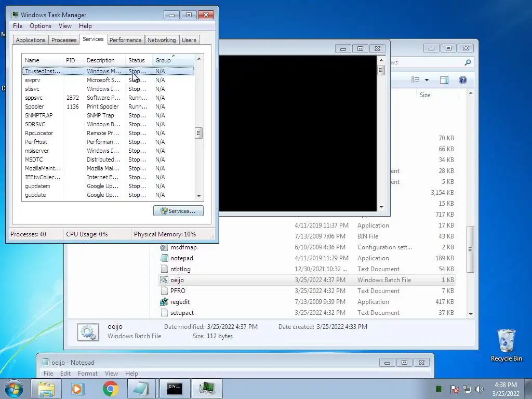Sort services by Status column
The image size is (532, 399).
pyautogui.click(x=139, y=60)
